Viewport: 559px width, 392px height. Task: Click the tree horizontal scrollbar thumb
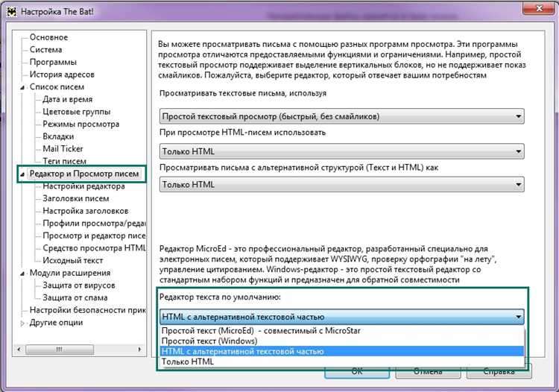coord(60,350)
